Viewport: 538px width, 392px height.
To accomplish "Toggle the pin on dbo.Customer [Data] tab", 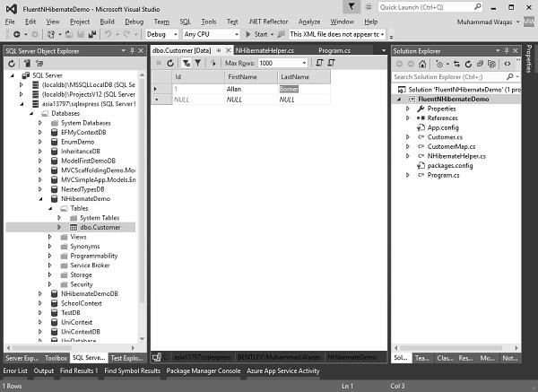I will pos(219,51).
